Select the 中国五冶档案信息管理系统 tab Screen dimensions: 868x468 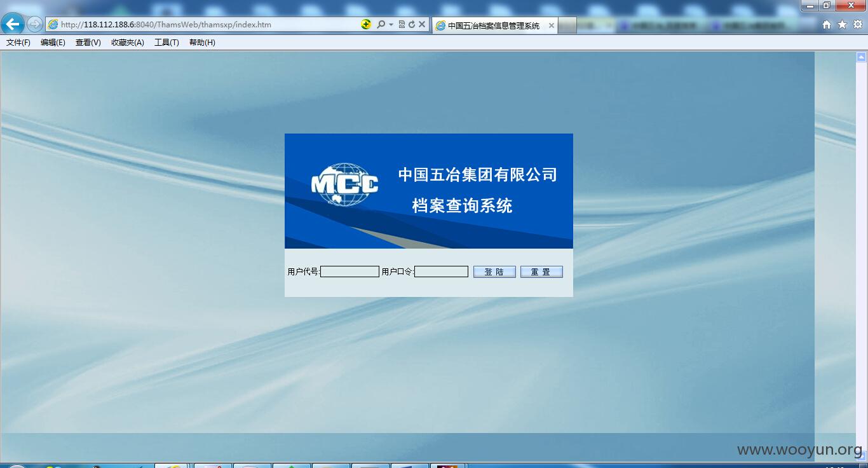(494, 25)
